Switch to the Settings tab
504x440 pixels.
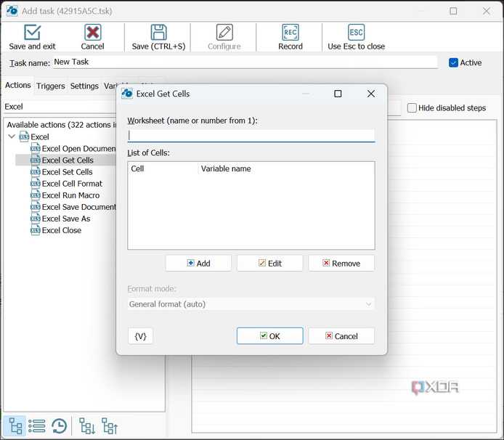[x=84, y=86]
